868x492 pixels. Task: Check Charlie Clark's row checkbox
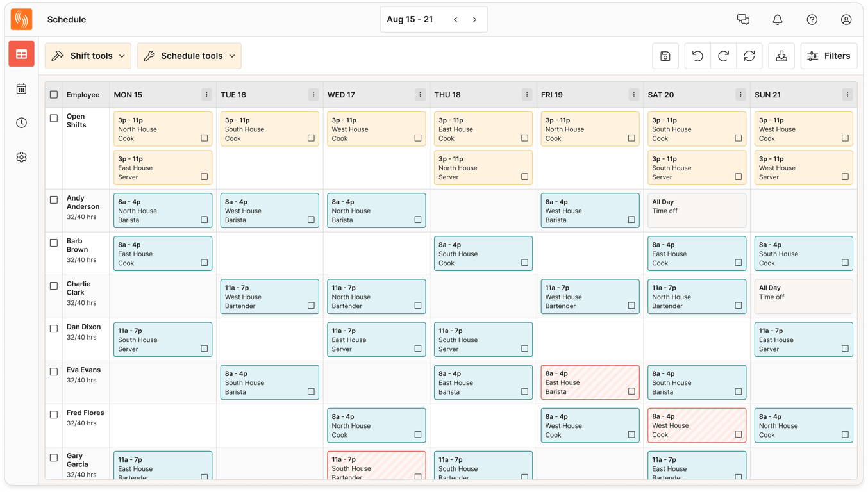coord(54,286)
